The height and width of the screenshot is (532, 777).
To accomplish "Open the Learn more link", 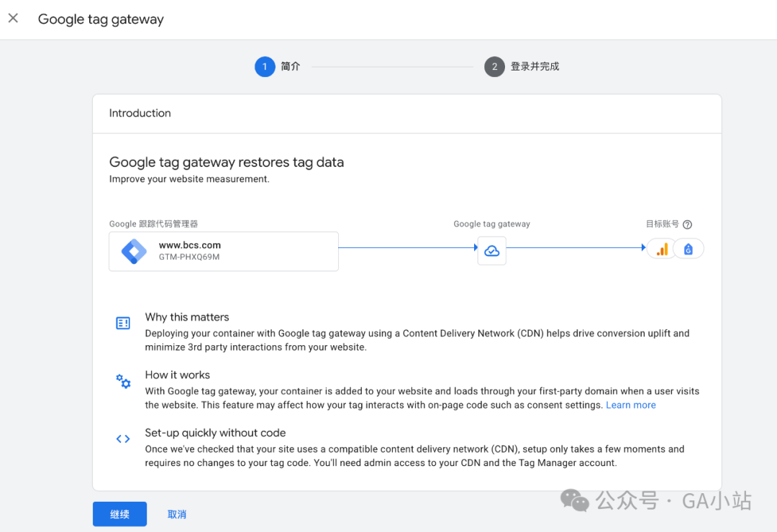I will pyautogui.click(x=631, y=405).
